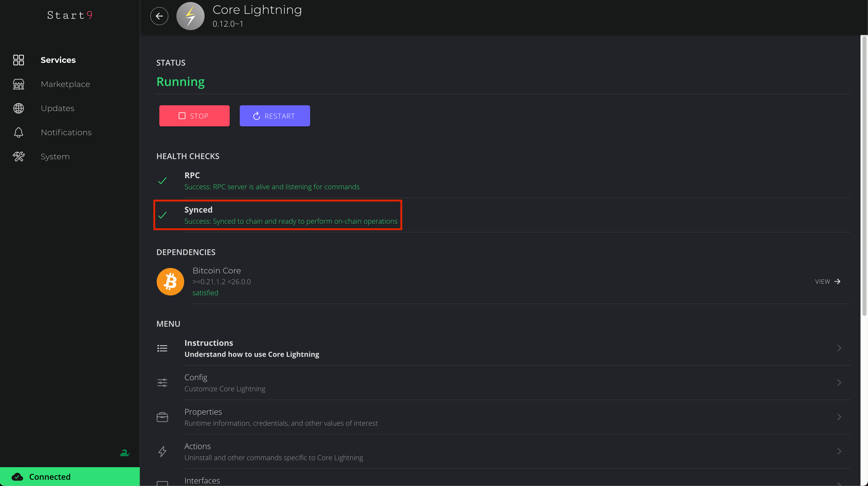This screenshot has width=868, height=486.
Task: Open the Config row chevron
Action: click(x=839, y=382)
